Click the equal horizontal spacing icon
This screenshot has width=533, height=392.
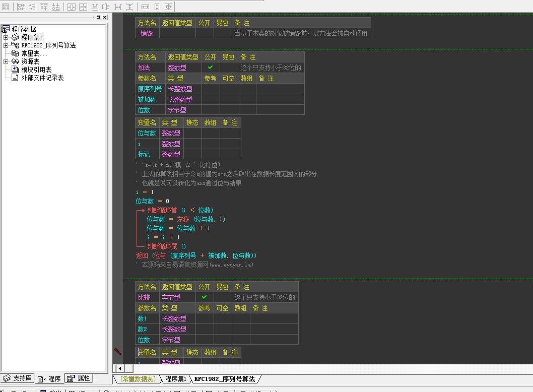point(118,7)
